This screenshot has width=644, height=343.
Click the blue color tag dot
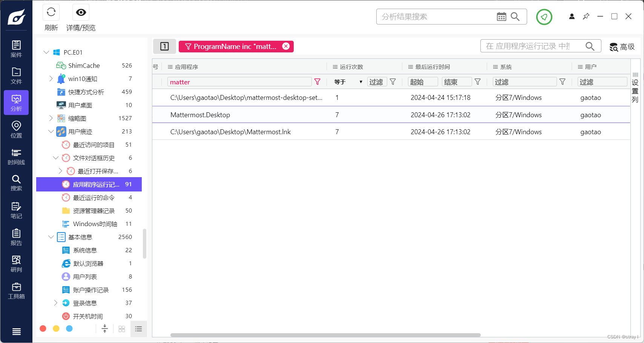click(69, 329)
